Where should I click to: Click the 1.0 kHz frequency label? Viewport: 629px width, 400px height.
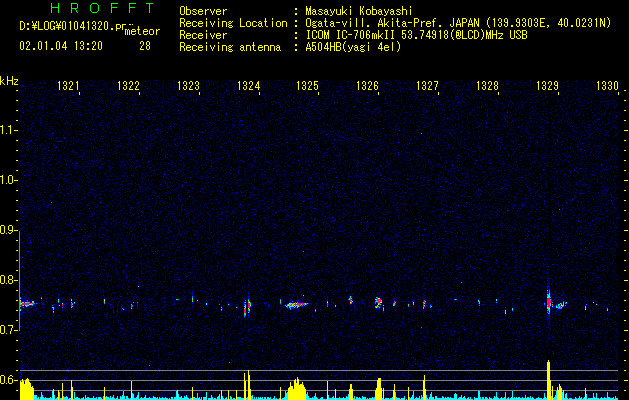[7, 180]
